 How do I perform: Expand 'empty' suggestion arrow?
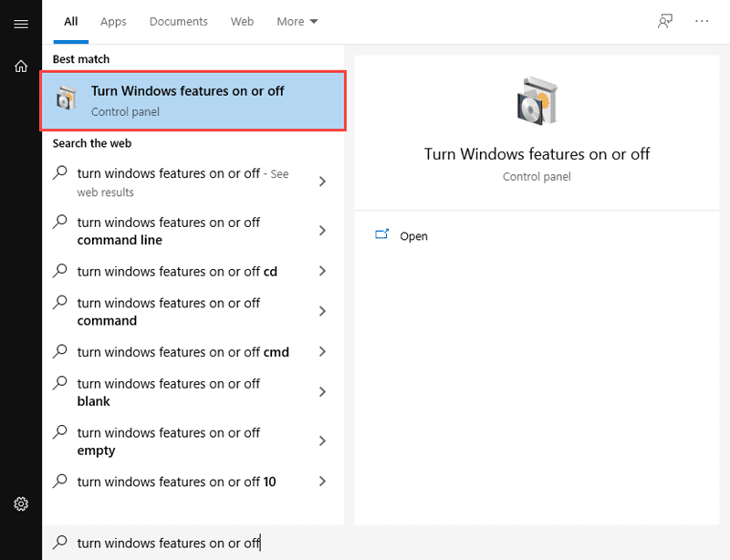pyautogui.click(x=323, y=441)
